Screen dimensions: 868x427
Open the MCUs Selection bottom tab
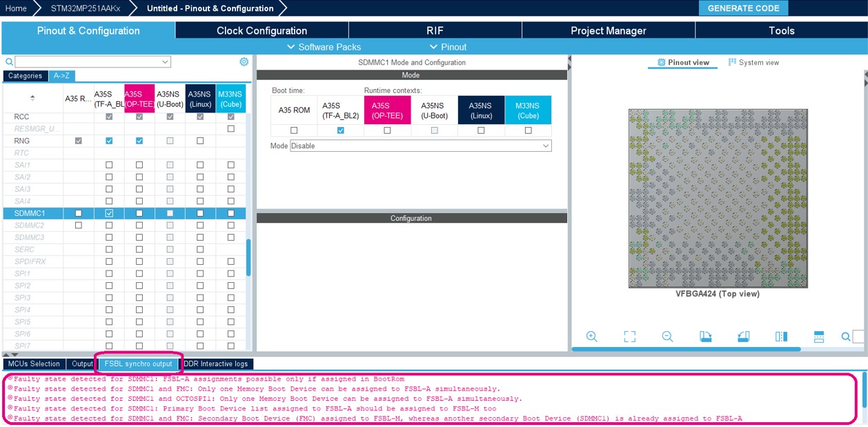tap(34, 364)
